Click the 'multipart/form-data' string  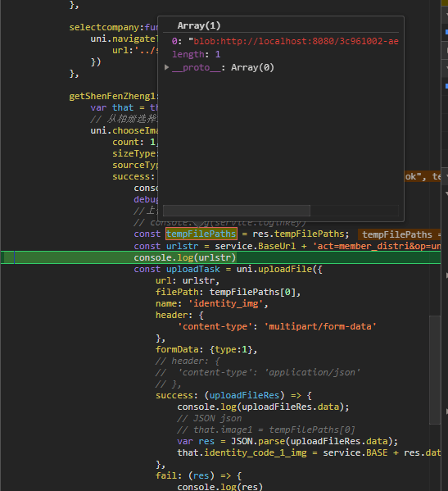pyautogui.click(x=320, y=326)
